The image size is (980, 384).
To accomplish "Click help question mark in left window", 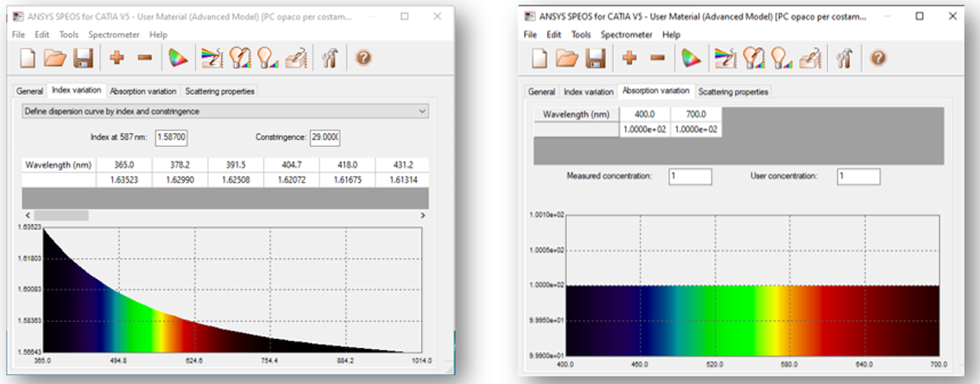I will coord(364,58).
